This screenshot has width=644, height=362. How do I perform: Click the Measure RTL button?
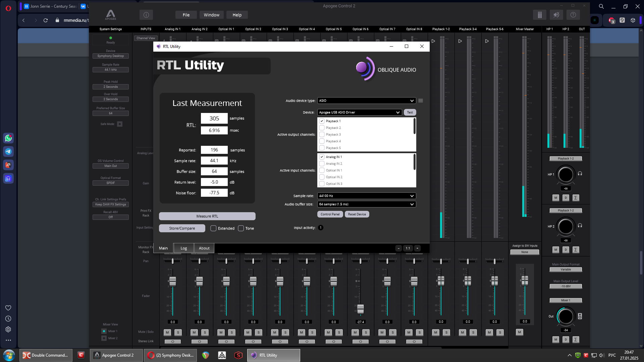tap(207, 216)
